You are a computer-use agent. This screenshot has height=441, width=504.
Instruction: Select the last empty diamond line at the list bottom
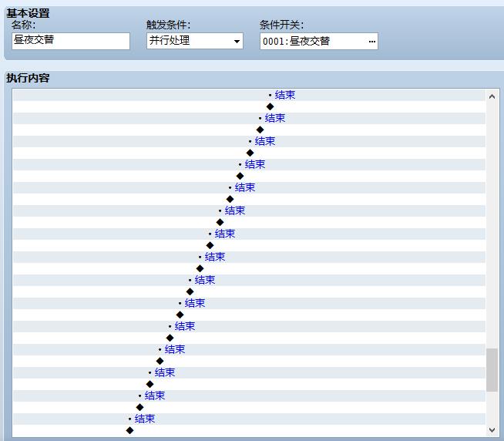(249, 430)
